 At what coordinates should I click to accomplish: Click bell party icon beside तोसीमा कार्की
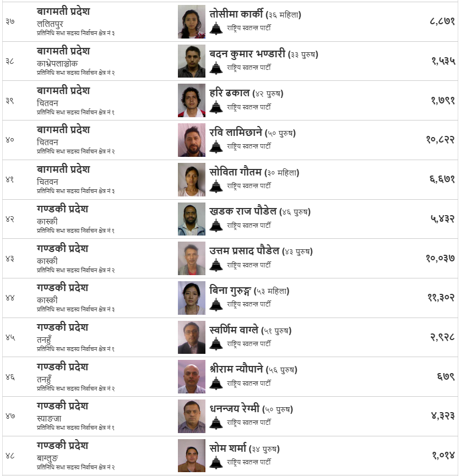click(216, 28)
